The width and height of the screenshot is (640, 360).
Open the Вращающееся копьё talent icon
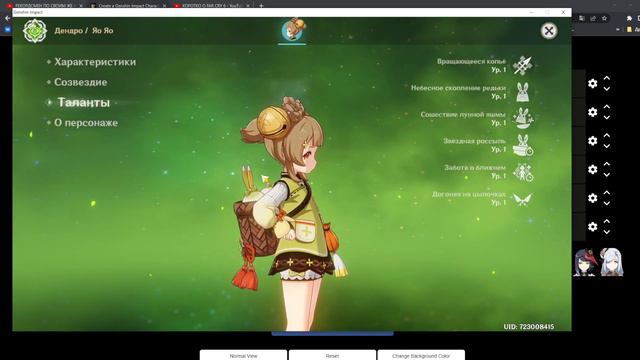tap(523, 65)
